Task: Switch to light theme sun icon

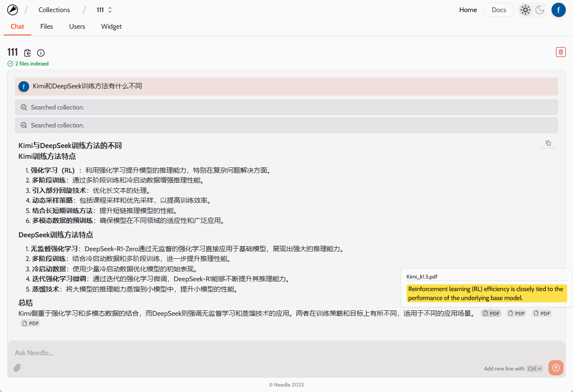Action: (x=525, y=10)
